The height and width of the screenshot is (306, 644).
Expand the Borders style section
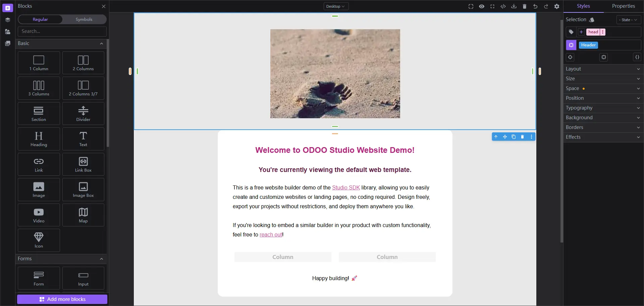(603, 127)
